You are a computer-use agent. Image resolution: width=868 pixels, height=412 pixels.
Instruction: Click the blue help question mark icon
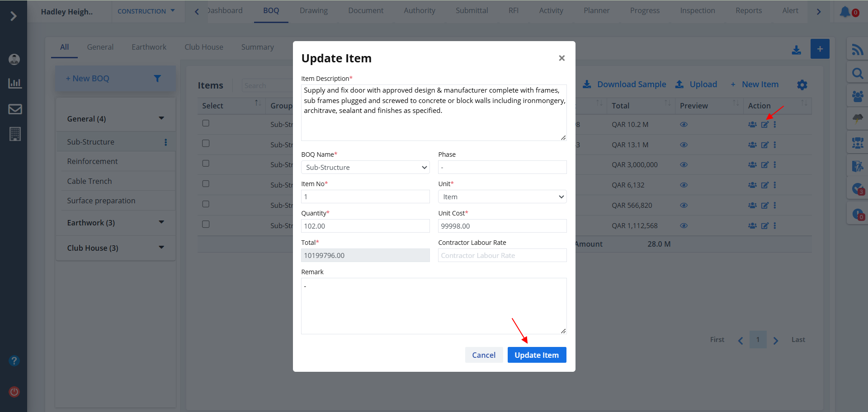[14, 360]
